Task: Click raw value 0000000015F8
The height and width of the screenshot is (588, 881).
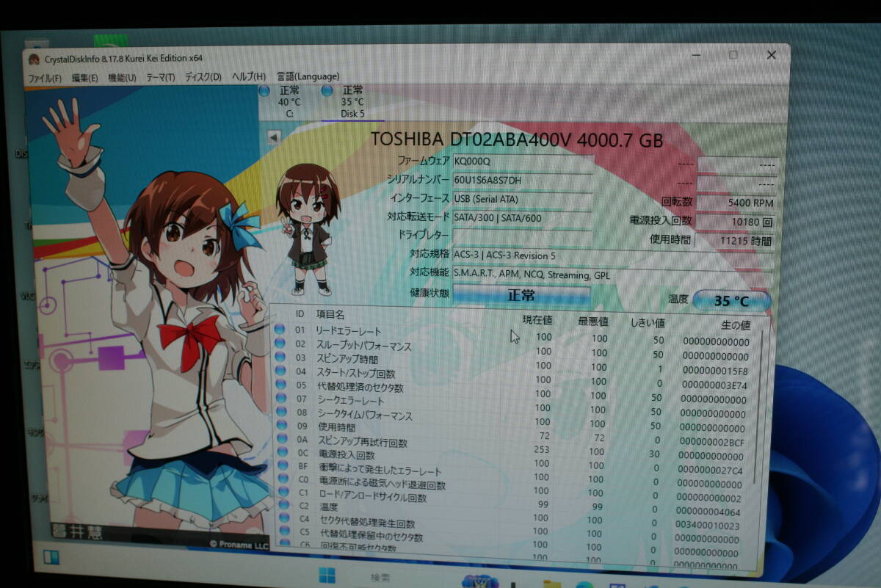Action: tap(715, 371)
